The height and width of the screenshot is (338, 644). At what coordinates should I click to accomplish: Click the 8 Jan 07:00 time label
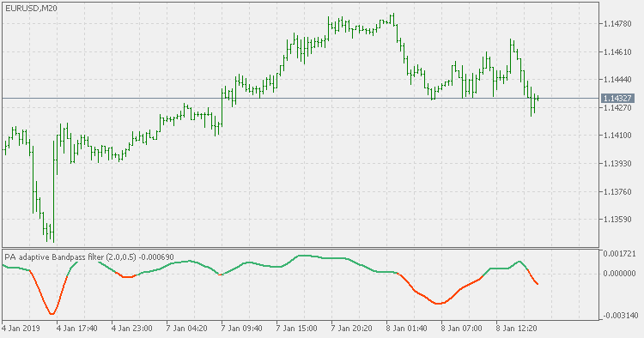point(462,329)
